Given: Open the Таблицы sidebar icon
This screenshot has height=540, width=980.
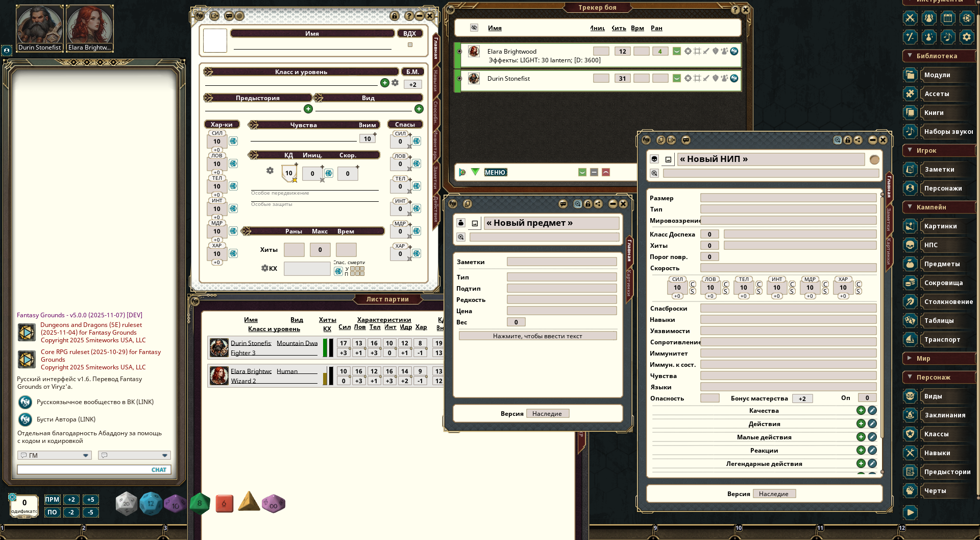Looking at the screenshot, I should coord(910,321).
